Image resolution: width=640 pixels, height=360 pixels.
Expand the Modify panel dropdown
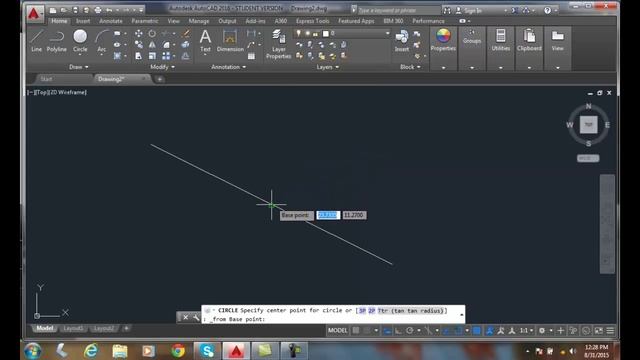click(162, 67)
